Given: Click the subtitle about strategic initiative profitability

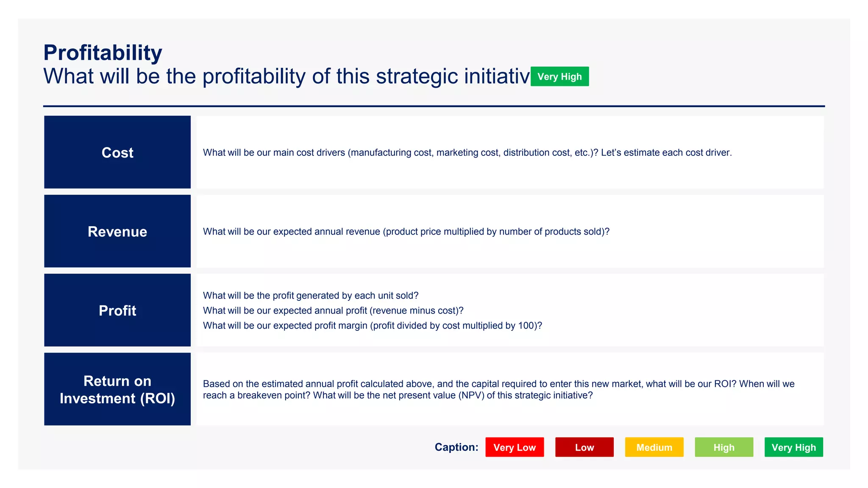Looking at the screenshot, I should tap(286, 77).
